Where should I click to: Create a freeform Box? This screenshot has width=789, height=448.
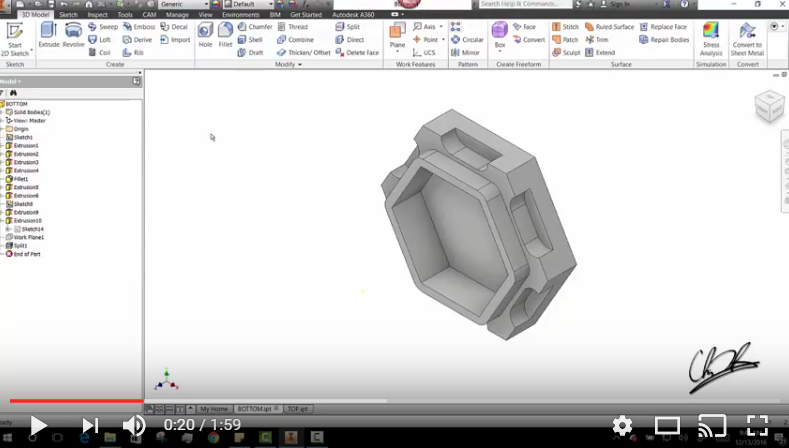499,34
